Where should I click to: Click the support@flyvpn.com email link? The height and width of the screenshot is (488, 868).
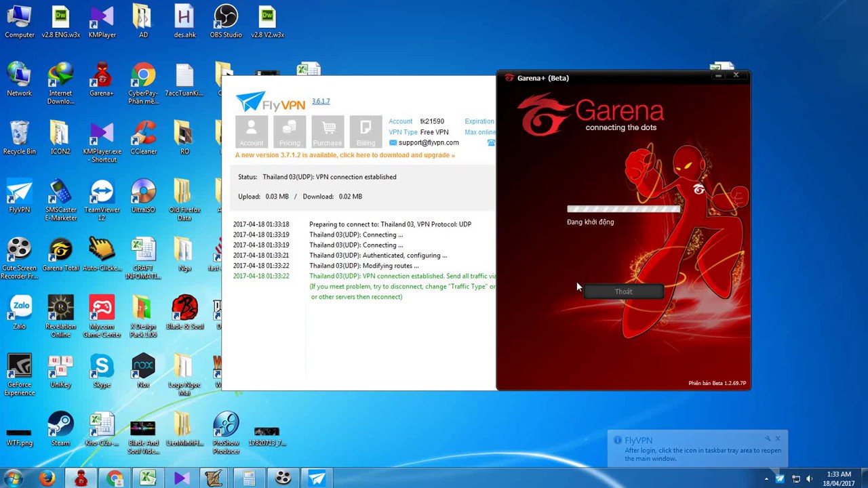(x=429, y=143)
